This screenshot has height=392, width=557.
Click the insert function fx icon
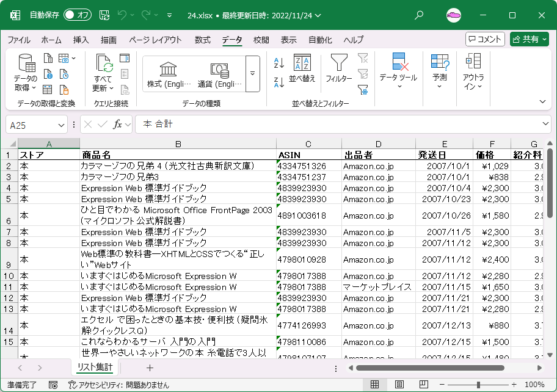(x=117, y=125)
